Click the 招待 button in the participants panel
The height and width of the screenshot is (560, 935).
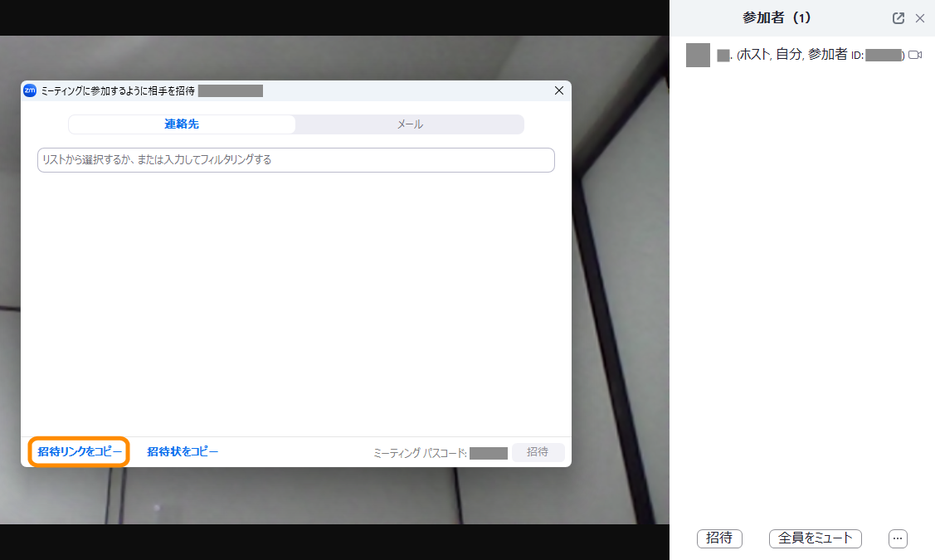tap(719, 538)
